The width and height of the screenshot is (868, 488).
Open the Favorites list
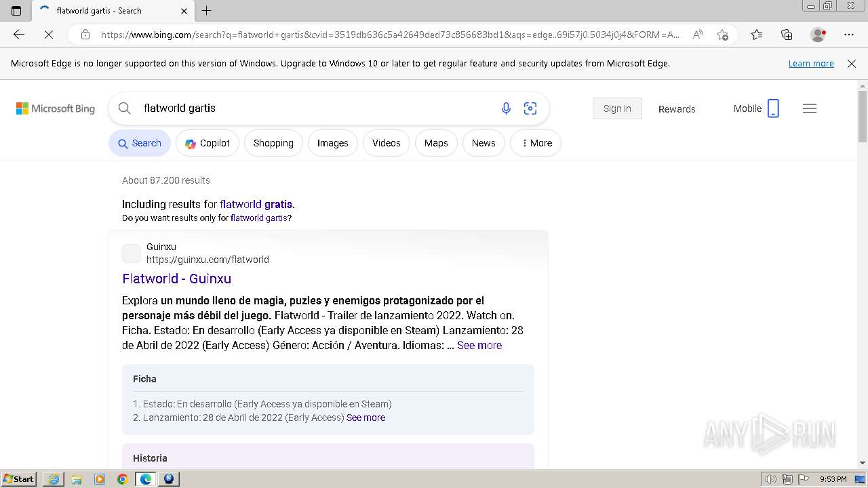[x=757, y=35]
